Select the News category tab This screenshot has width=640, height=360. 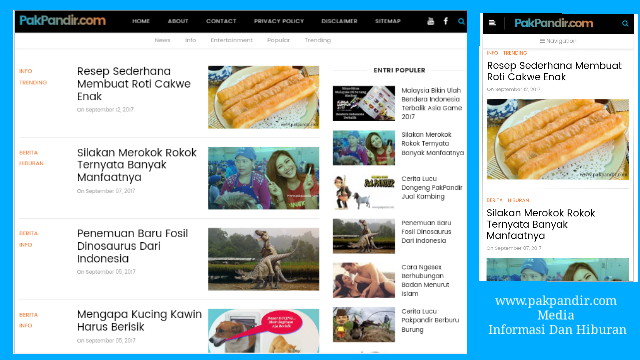[162, 40]
